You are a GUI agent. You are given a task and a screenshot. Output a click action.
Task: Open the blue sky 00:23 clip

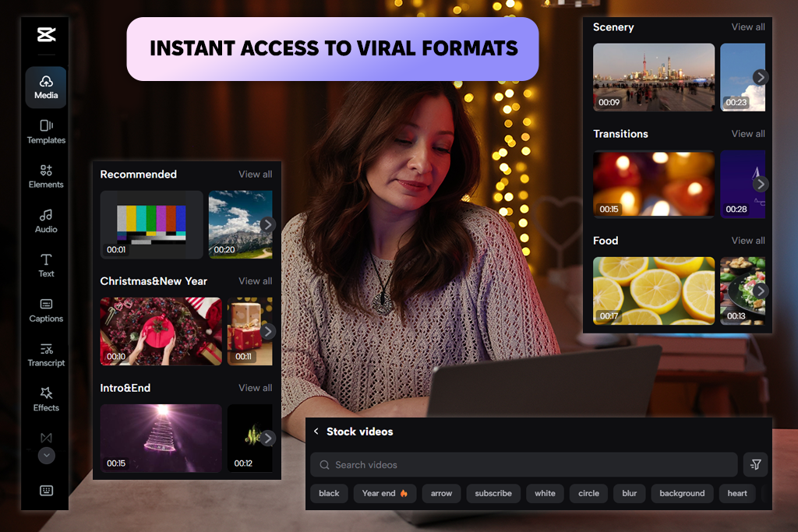(743, 77)
